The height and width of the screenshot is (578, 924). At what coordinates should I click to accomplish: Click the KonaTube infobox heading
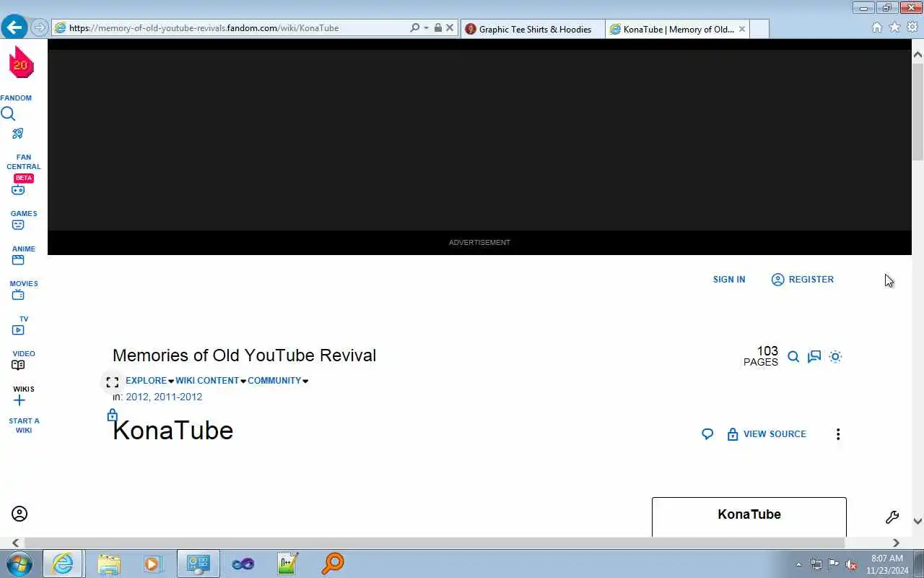point(749,514)
